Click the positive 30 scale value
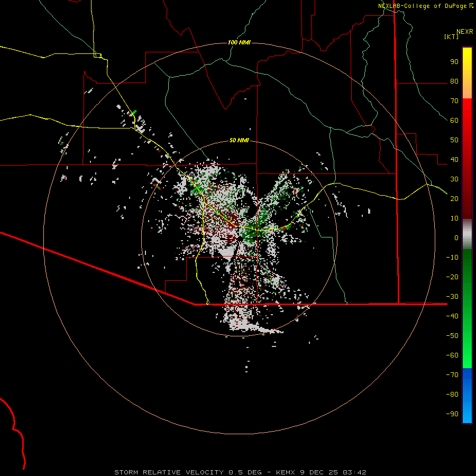The width and height of the screenshot is (476, 476). tap(454, 179)
